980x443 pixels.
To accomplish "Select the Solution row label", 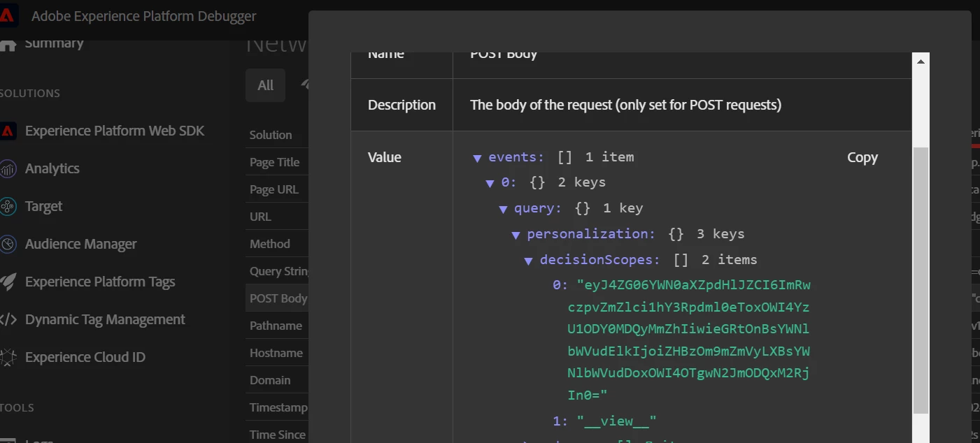I will point(271,135).
